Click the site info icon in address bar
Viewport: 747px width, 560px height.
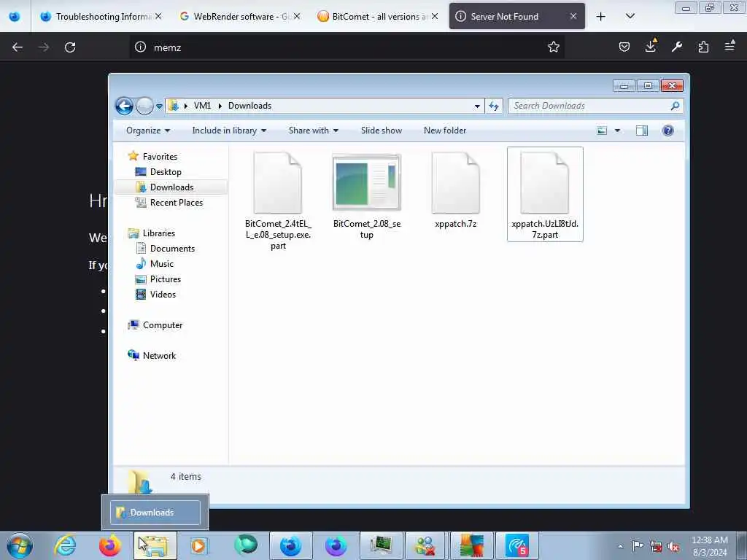point(140,47)
